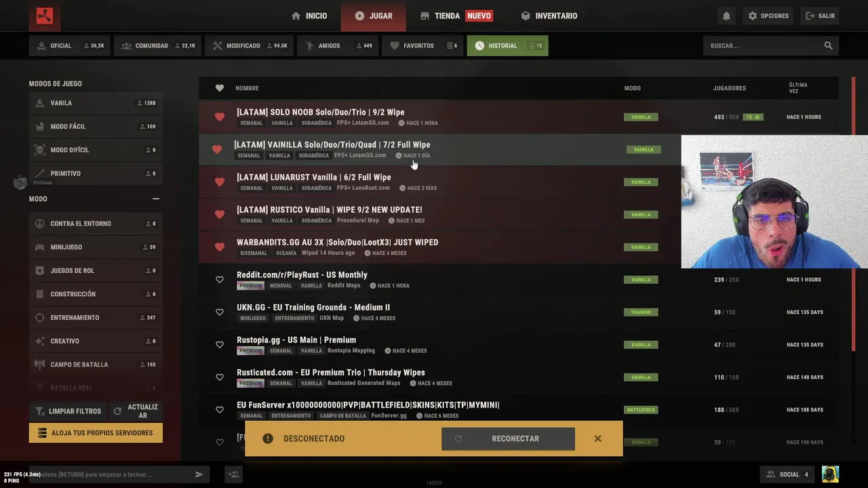Collapse the MODO filter section
868x488 pixels.
click(x=156, y=199)
